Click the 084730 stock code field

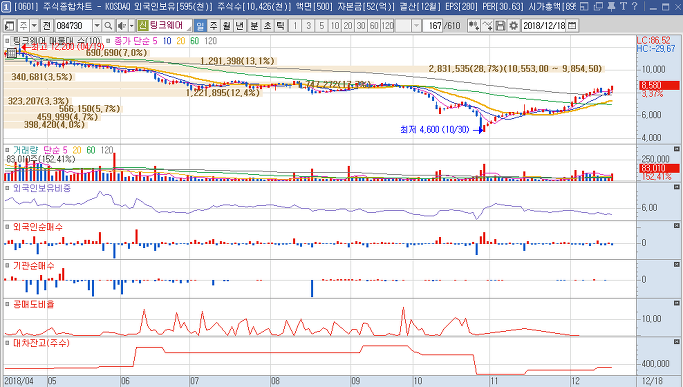click(74, 26)
